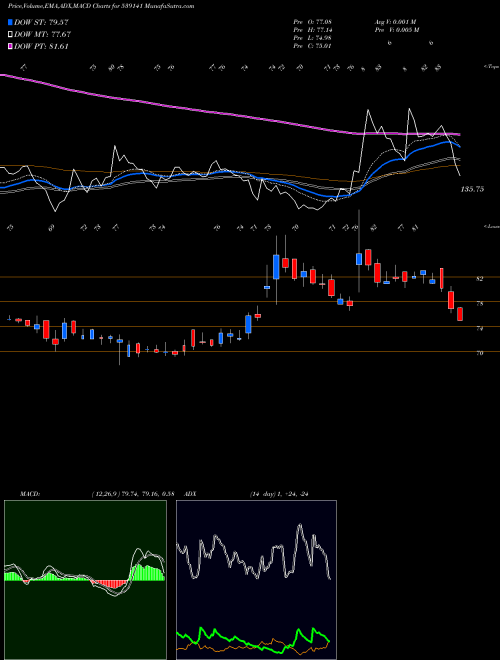The width and height of the screenshot is (500, 660).
Task: Open the ADX indicator chart panel
Action: [x=256, y=580]
